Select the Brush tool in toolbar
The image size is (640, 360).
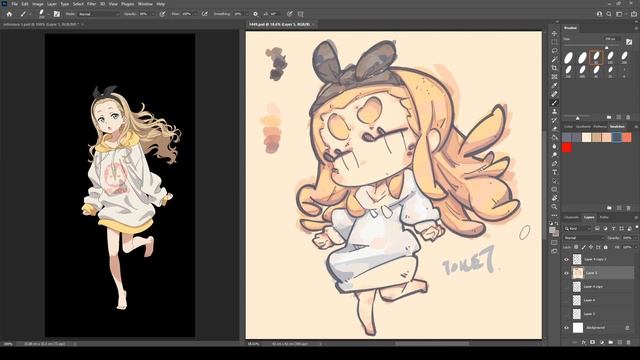pos(554,103)
